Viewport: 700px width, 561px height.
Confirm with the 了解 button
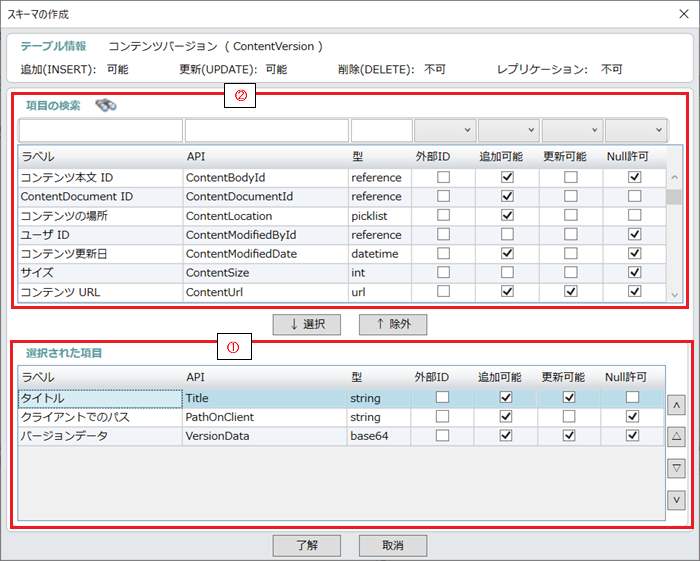[x=307, y=545]
